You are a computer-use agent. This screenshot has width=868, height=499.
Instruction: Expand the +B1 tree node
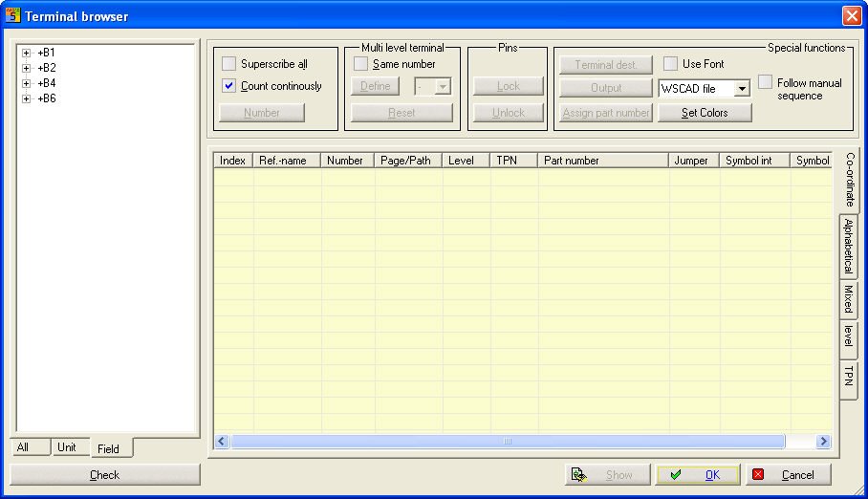tap(26, 54)
